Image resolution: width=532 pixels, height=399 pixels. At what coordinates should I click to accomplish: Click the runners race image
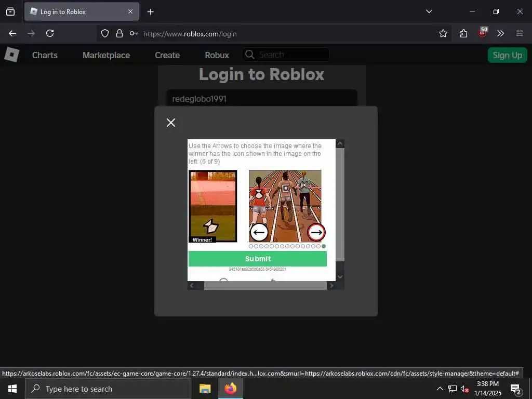click(285, 206)
